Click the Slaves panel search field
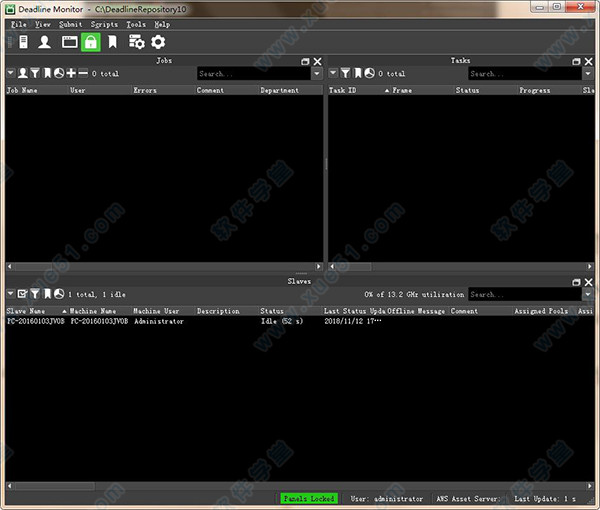Image resolution: width=600 pixels, height=510 pixels. point(525,294)
